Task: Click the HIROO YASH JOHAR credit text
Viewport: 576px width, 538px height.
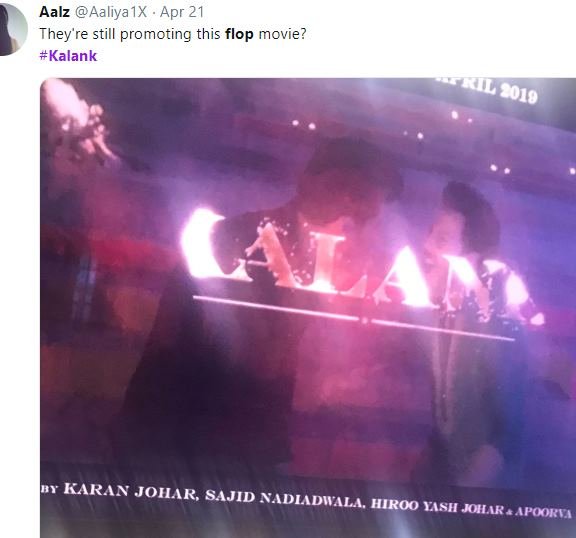Action: click(x=437, y=507)
